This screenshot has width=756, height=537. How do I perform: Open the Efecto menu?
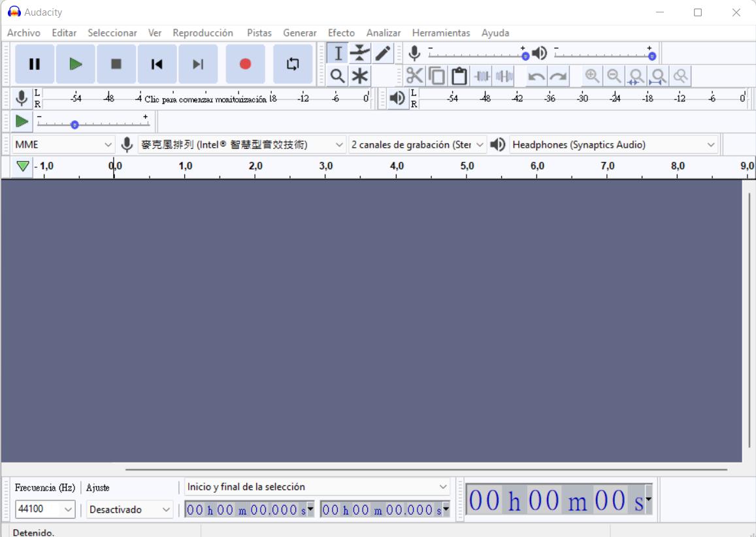tap(341, 33)
